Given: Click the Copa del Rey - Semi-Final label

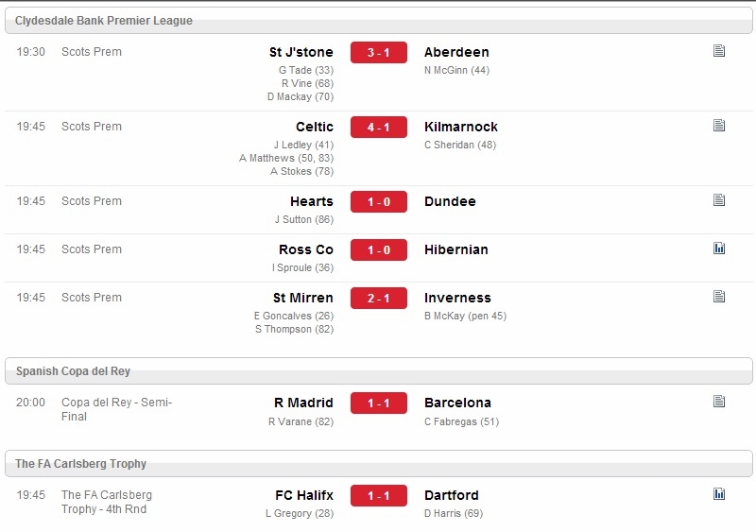Looking at the screenshot, I should (x=116, y=409).
